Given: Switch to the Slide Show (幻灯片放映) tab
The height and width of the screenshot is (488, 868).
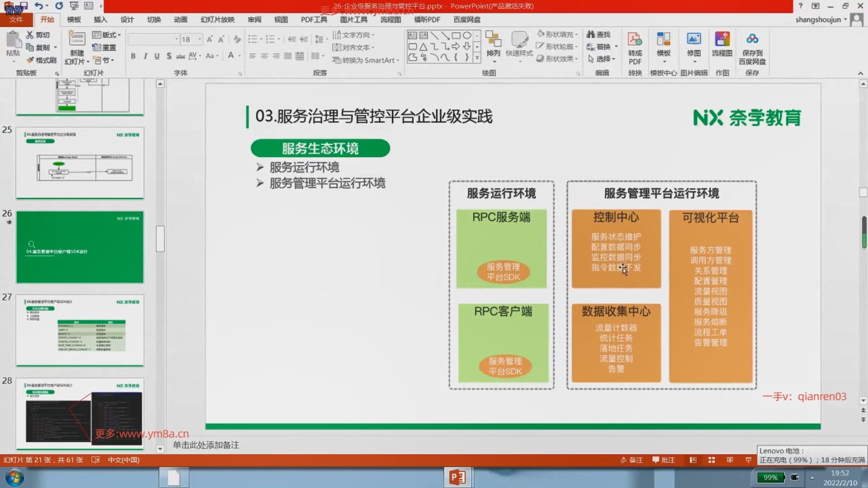Looking at the screenshot, I should (x=217, y=19).
